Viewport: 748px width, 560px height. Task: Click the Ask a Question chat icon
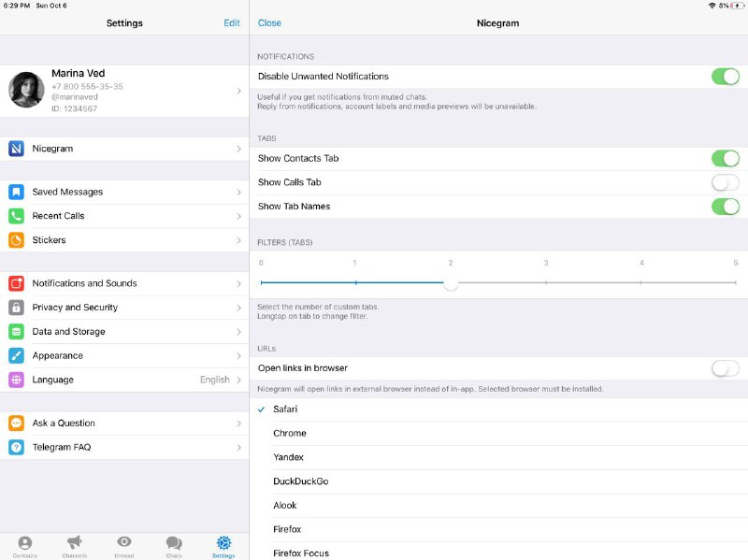click(x=16, y=424)
